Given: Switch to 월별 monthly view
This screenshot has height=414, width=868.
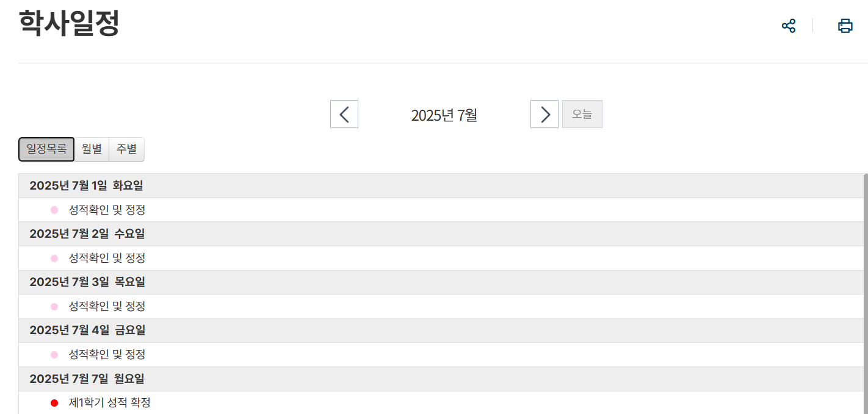Looking at the screenshot, I should point(92,149).
